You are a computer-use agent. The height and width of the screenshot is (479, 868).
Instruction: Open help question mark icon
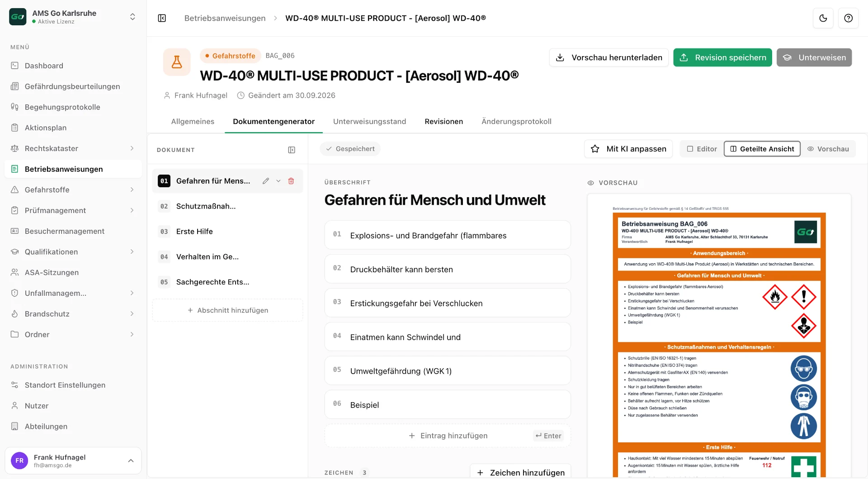(x=849, y=18)
